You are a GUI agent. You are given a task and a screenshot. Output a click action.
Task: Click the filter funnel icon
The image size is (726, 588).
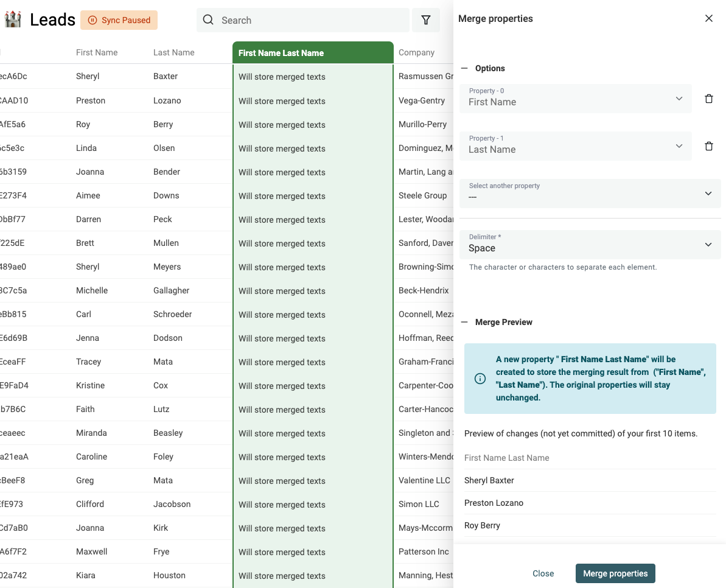(x=425, y=20)
